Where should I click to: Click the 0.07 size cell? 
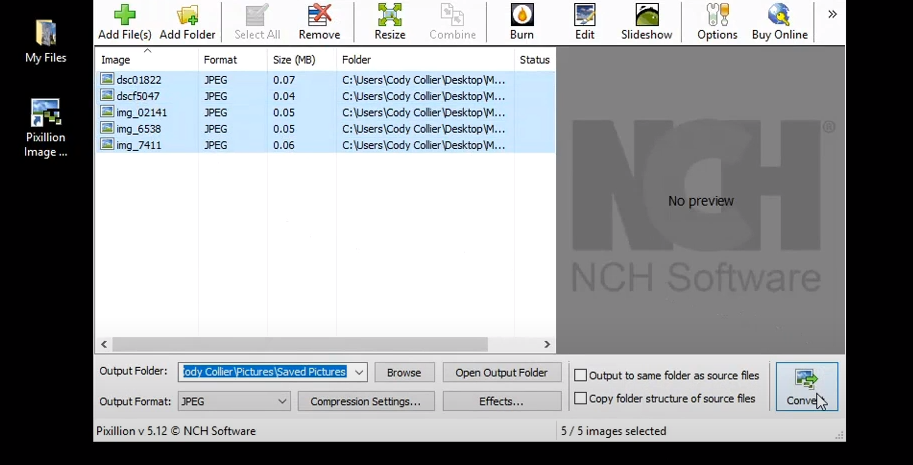(284, 80)
